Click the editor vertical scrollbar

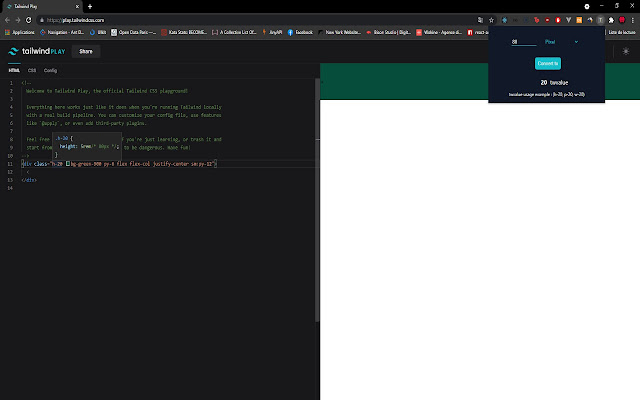click(x=317, y=200)
